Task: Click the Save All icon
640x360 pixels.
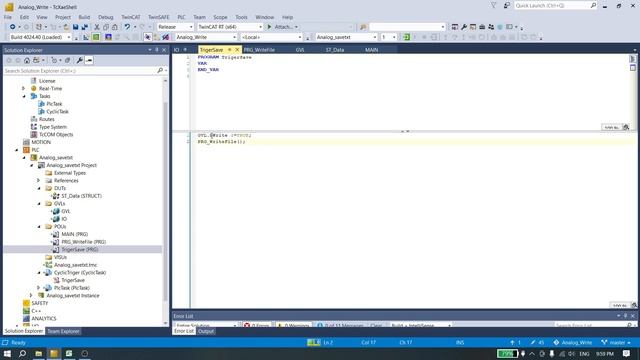Action: [x=85, y=27]
